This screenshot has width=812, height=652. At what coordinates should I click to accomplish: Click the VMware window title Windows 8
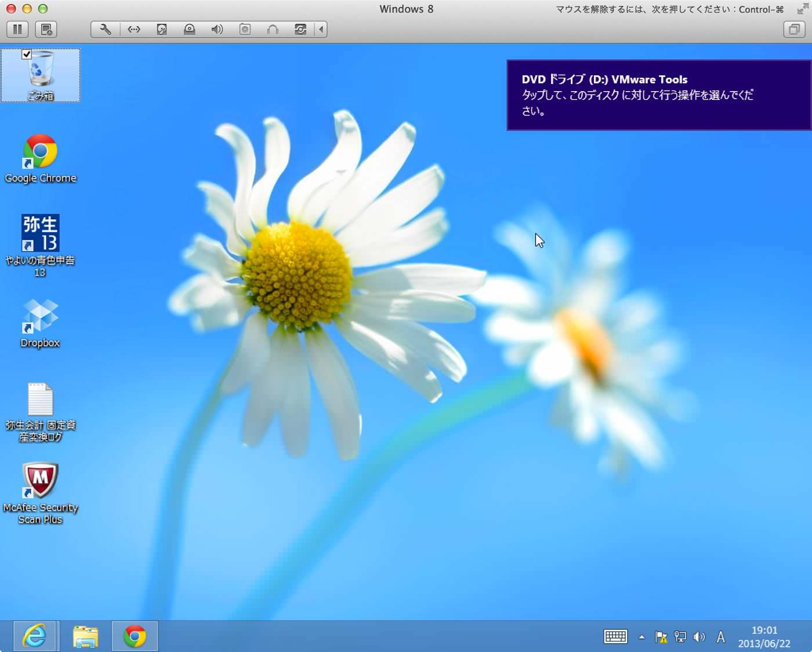406,9
